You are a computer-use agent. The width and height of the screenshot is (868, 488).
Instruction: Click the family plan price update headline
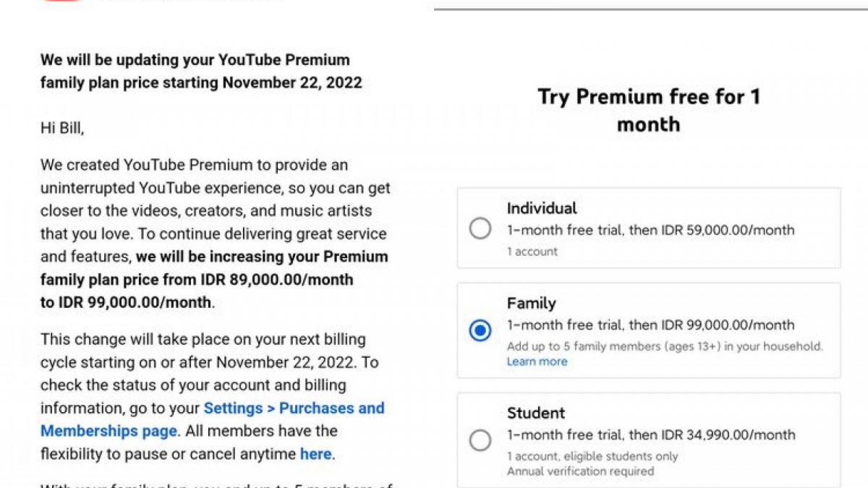[195, 71]
